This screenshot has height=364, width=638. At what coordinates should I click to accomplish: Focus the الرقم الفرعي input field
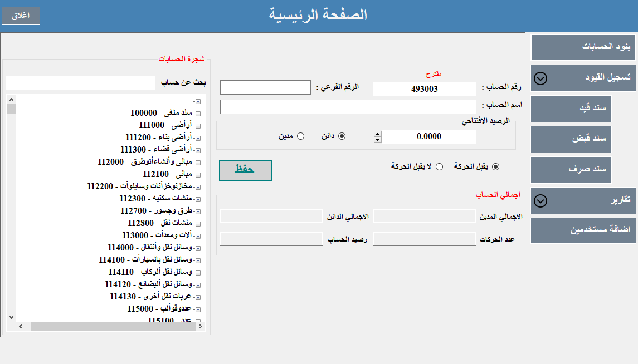click(265, 87)
